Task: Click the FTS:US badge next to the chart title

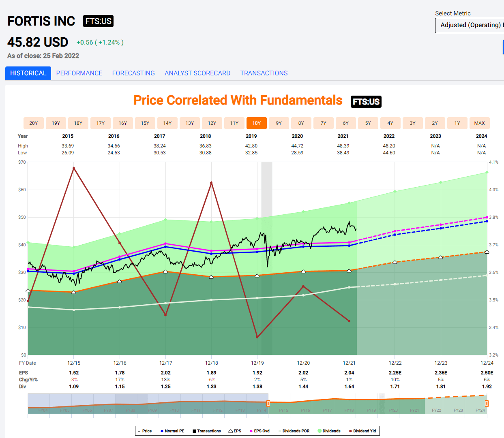Action: pos(365,102)
